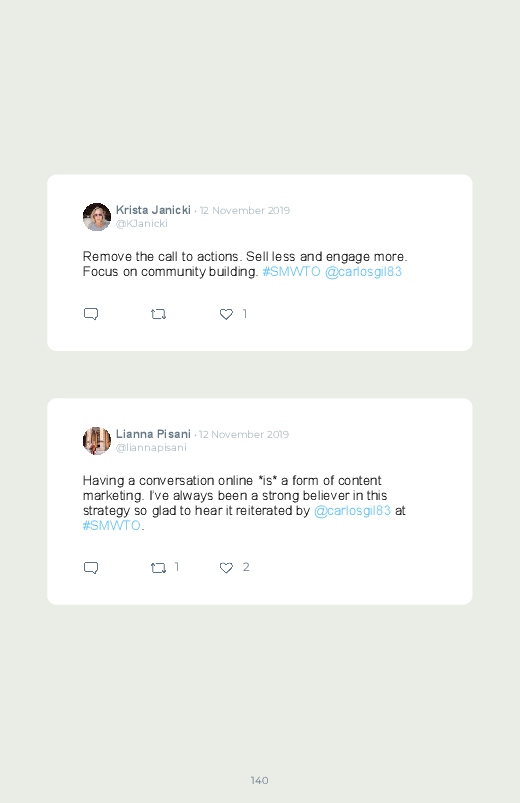
Task: Click page number 140 at bottom
Action: coord(260,780)
